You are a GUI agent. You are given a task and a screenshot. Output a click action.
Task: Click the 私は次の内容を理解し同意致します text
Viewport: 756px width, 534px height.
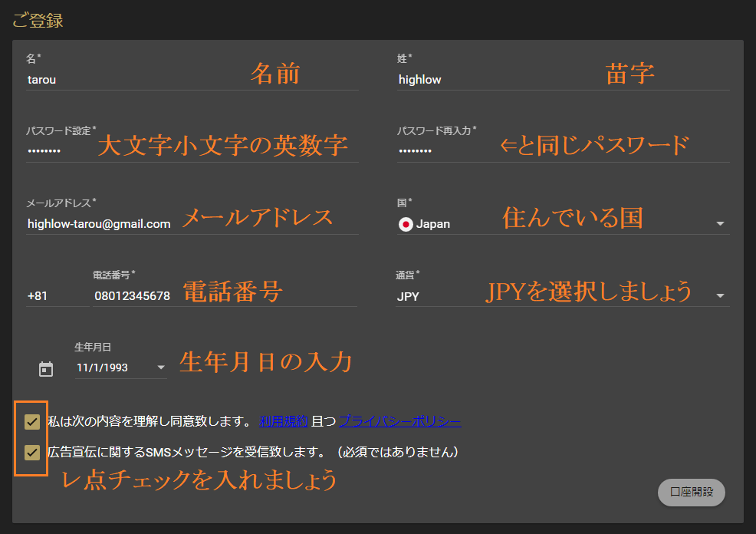click(149, 421)
